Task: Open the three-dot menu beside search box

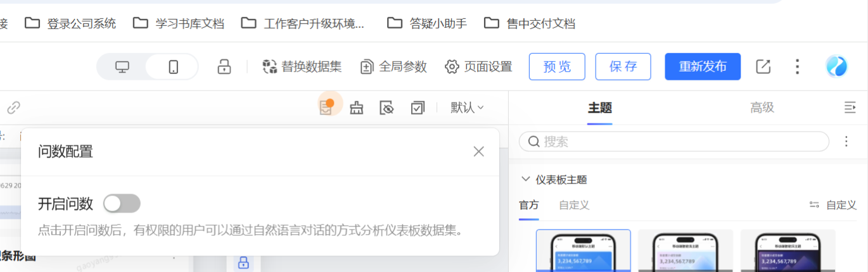Action: 846,142
